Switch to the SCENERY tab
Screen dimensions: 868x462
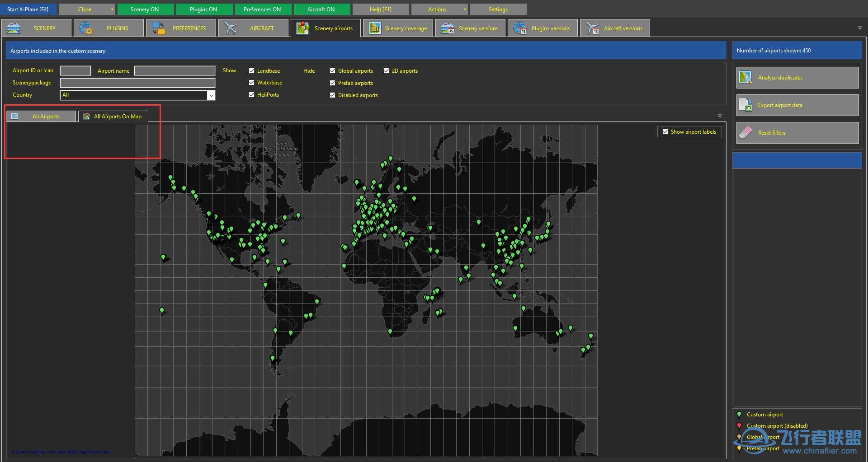37,28
